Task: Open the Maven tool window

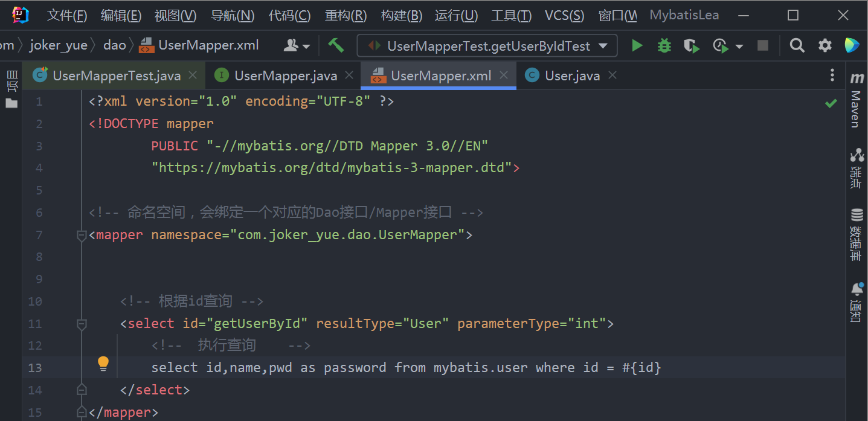Action: (856, 101)
